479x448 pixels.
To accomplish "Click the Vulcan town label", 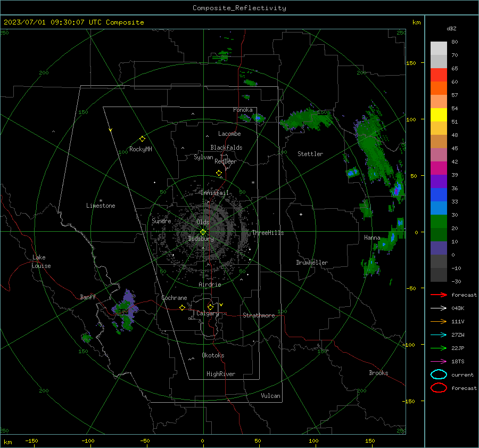I will pyautogui.click(x=271, y=396).
